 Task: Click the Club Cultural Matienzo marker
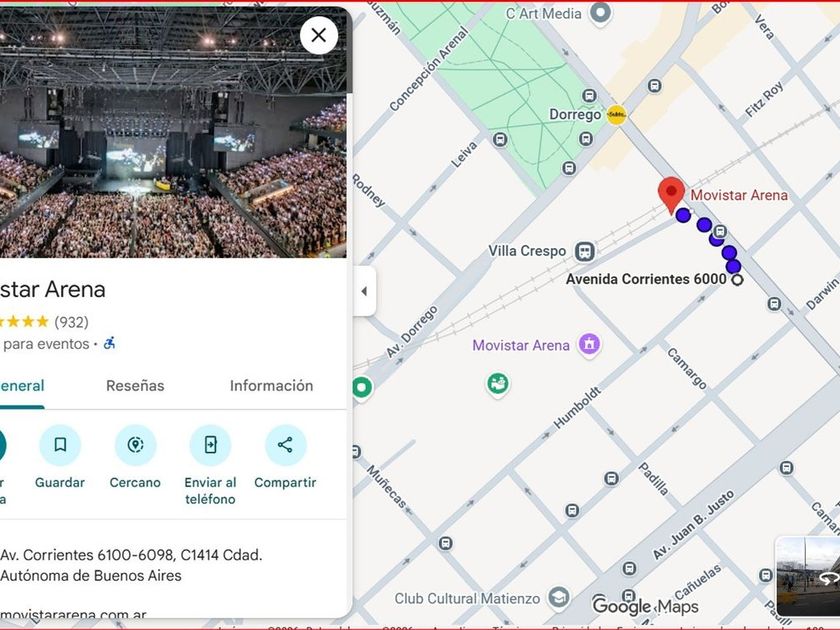[x=559, y=598]
